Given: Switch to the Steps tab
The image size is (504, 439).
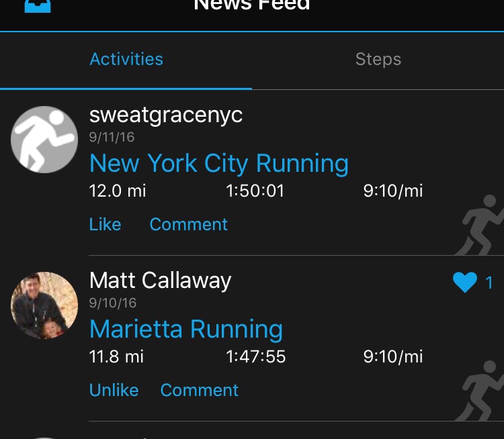Looking at the screenshot, I should point(378,59).
